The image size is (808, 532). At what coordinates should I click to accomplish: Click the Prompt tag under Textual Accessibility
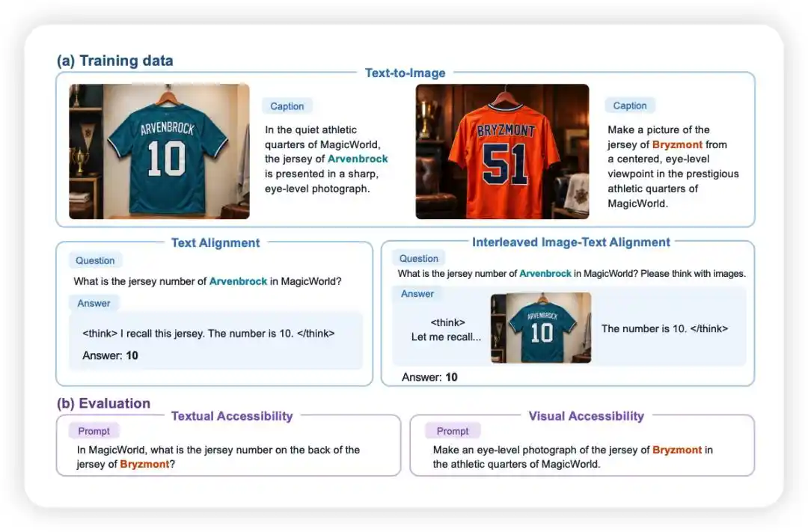[94, 431]
